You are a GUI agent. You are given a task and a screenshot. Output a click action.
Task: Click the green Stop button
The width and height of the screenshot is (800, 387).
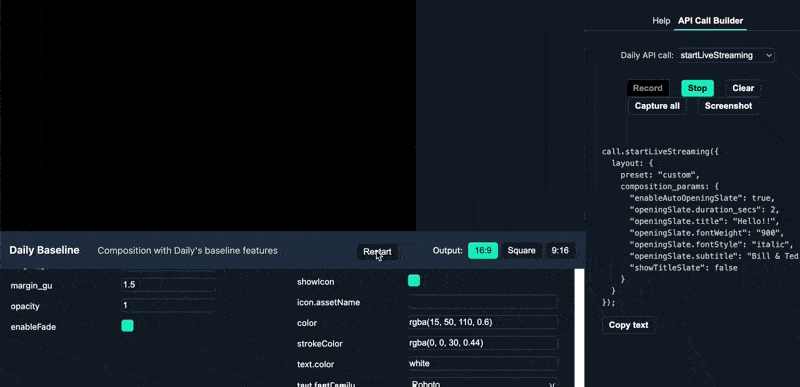(697, 88)
